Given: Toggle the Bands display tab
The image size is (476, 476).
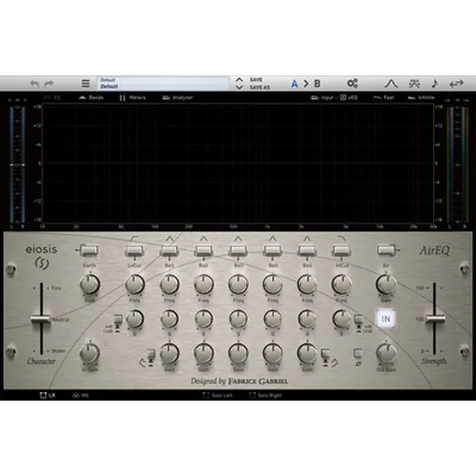Looking at the screenshot, I should [x=91, y=98].
